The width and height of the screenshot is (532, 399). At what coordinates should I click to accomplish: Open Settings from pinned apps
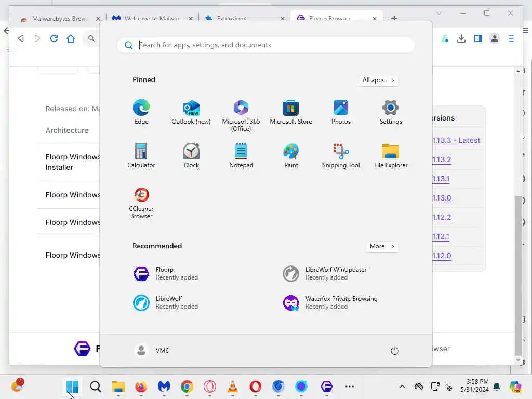coord(391,112)
